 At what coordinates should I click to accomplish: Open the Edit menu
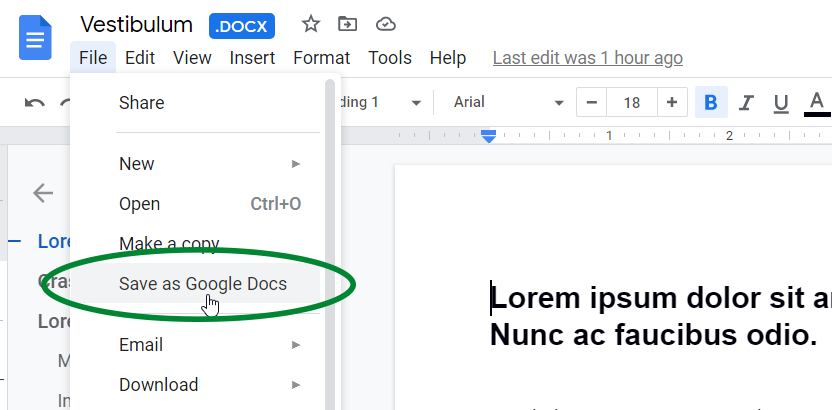pos(140,57)
